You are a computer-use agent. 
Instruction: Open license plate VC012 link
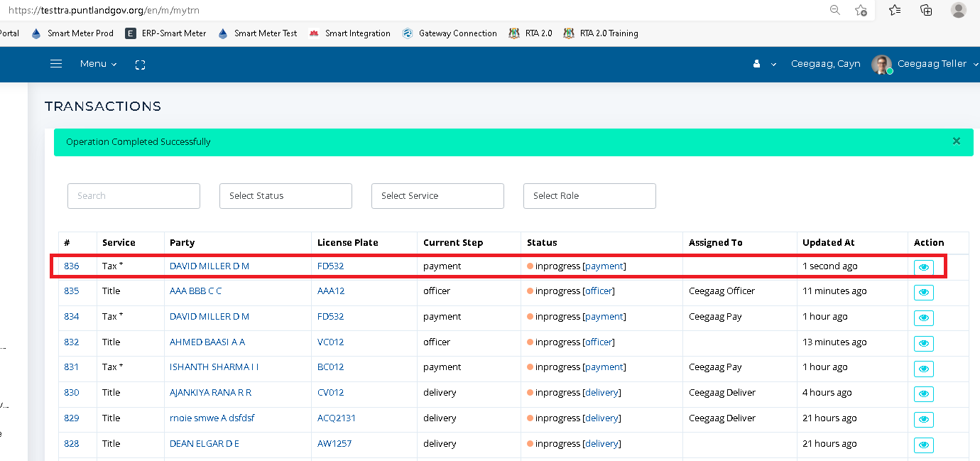(x=331, y=342)
